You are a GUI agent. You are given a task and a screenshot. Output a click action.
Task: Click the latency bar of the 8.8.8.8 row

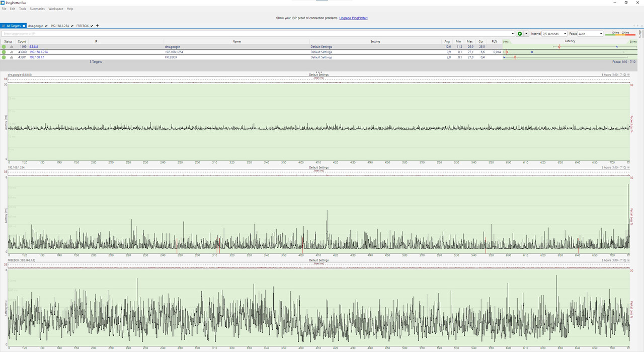coord(570,47)
